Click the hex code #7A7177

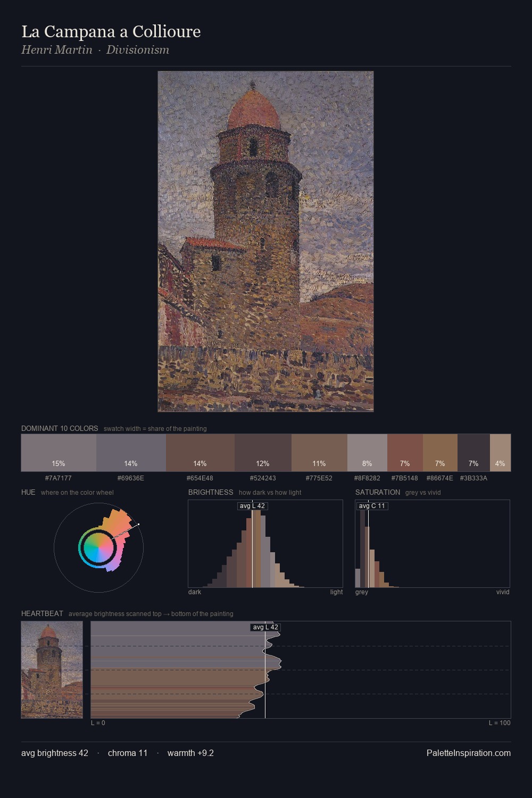(x=59, y=478)
